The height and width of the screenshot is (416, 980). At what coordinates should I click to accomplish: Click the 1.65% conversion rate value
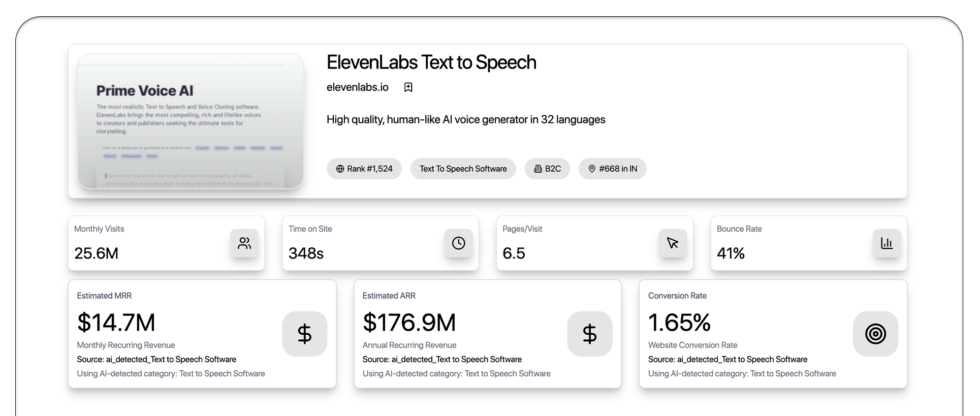coord(679,323)
